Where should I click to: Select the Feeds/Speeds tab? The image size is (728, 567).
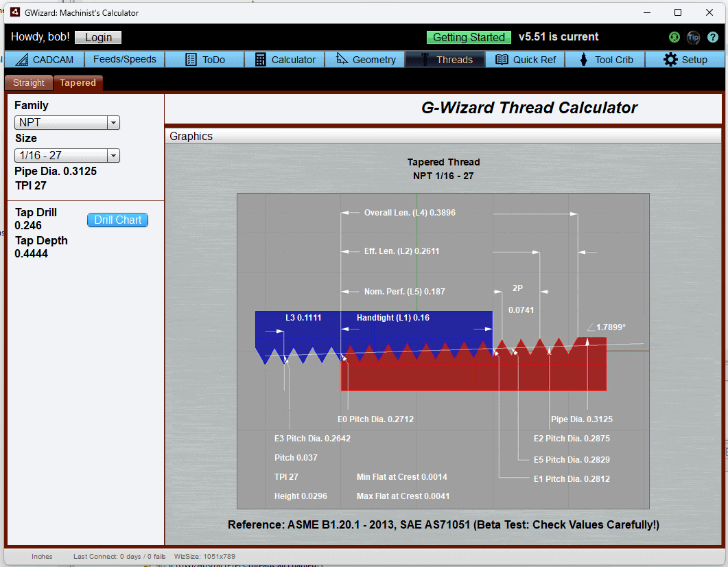[124, 60]
